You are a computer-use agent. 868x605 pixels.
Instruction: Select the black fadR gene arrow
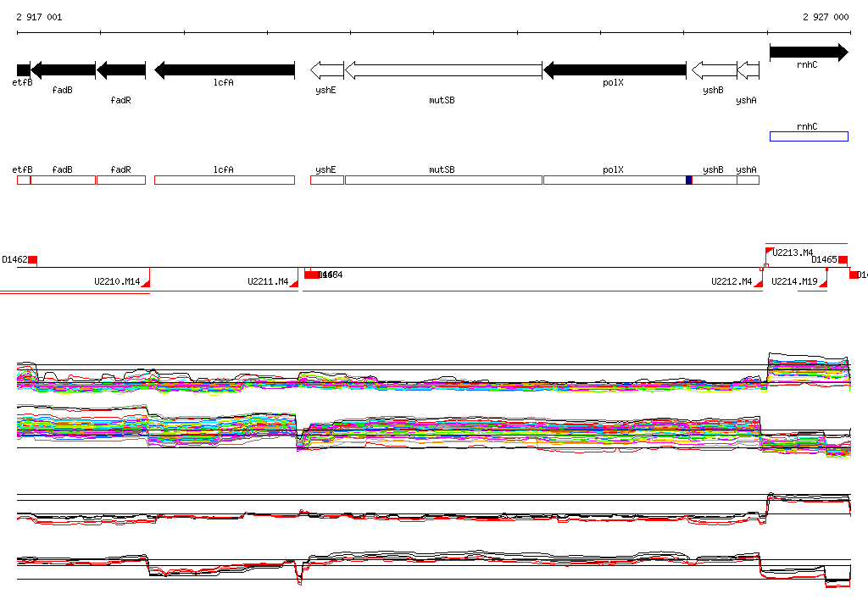pos(121,70)
